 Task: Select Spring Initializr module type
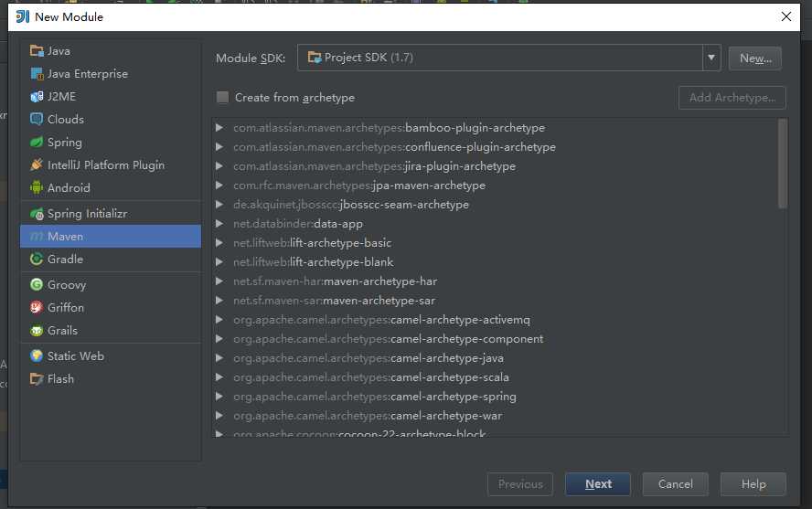tap(87, 214)
